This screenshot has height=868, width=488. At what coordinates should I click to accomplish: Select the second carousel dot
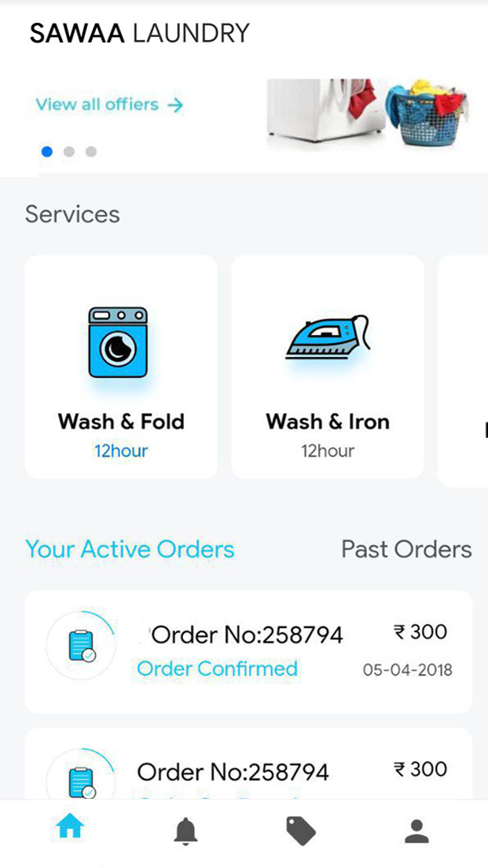[x=69, y=152]
